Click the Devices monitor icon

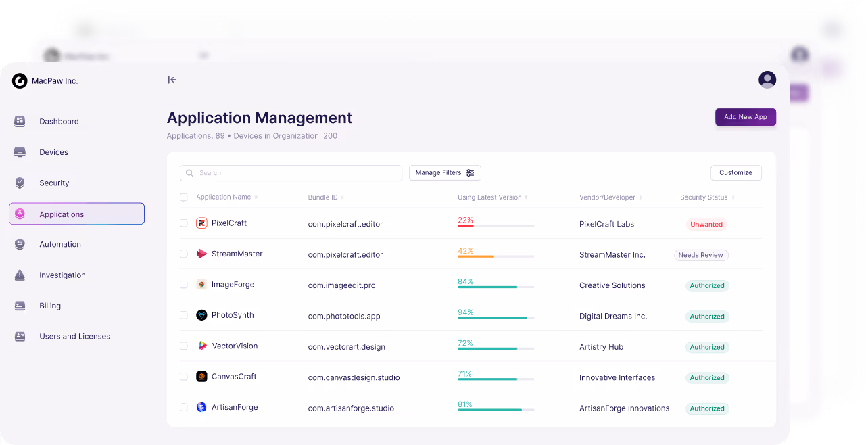pyautogui.click(x=20, y=152)
